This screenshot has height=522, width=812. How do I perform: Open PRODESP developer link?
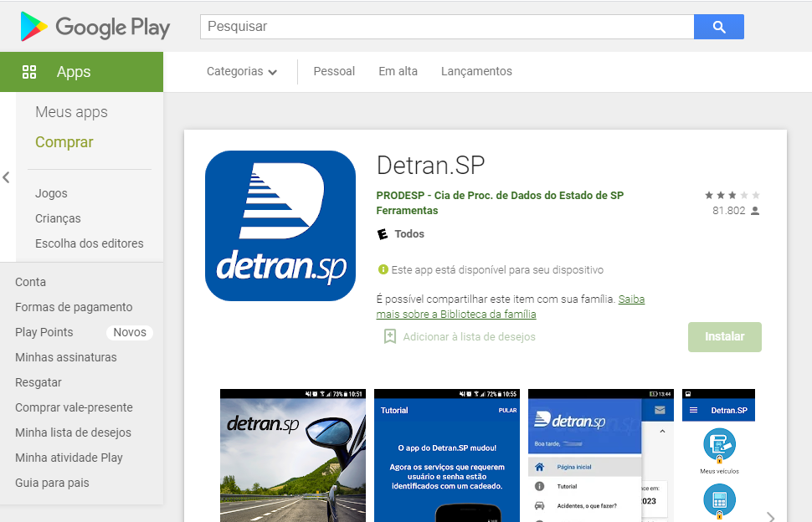500,196
